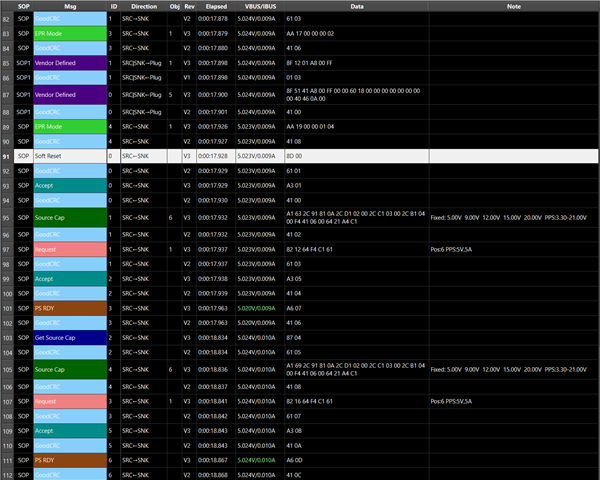Click data value A6 07 in row 101
Image resolution: width=600 pixels, height=480 pixels.
point(294,309)
